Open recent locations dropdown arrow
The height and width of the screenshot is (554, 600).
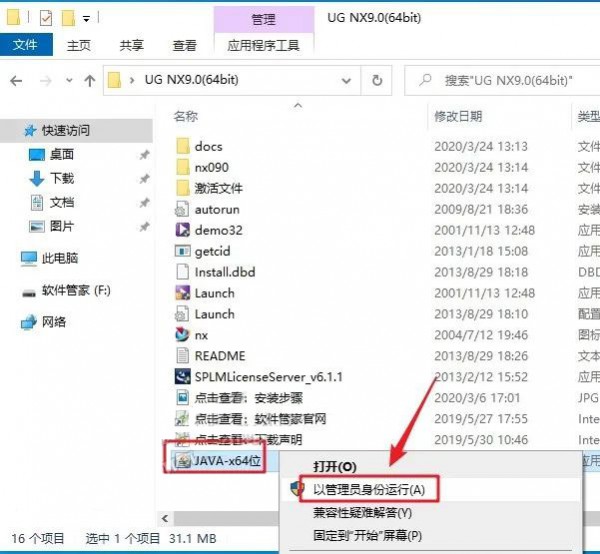pos(69,80)
